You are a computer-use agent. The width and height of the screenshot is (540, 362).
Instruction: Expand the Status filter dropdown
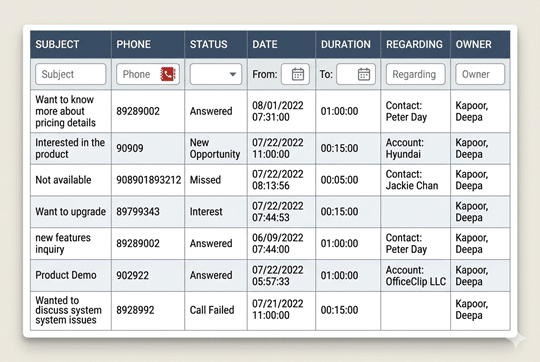coord(216,74)
